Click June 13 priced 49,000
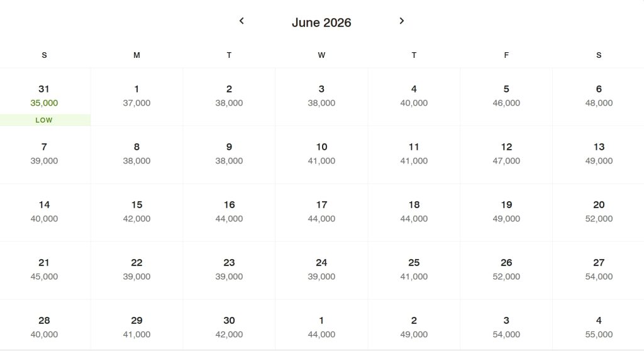The image size is (644, 351). click(598, 154)
